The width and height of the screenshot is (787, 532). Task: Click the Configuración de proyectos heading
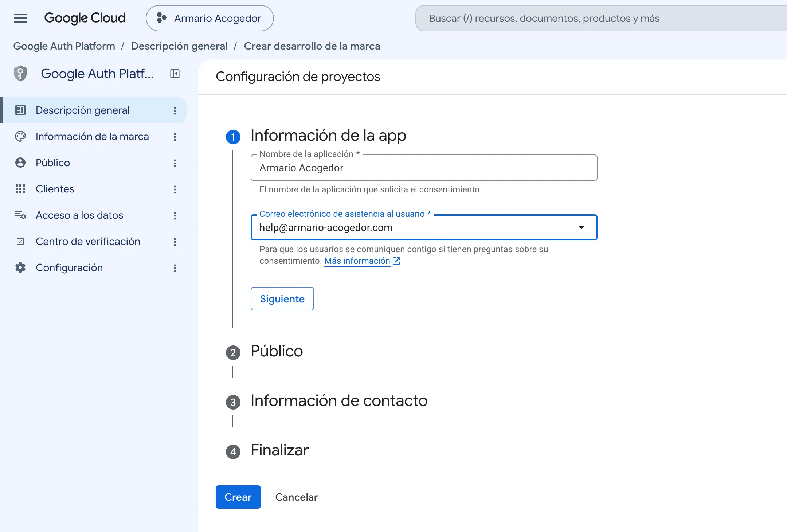point(298,77)
